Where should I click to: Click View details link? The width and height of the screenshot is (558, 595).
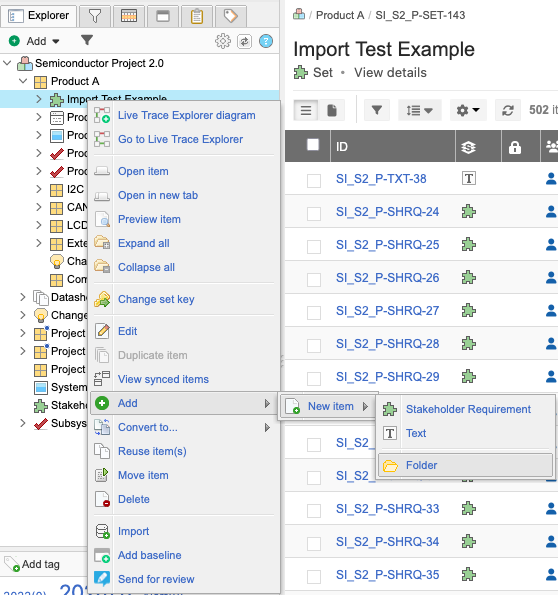(x=390, y=72)
